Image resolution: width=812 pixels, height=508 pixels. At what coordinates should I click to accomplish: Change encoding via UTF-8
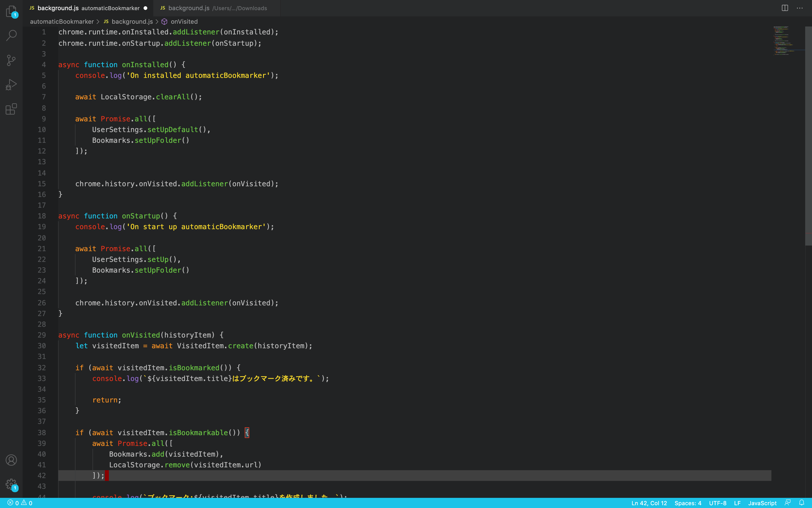(717, 503)
